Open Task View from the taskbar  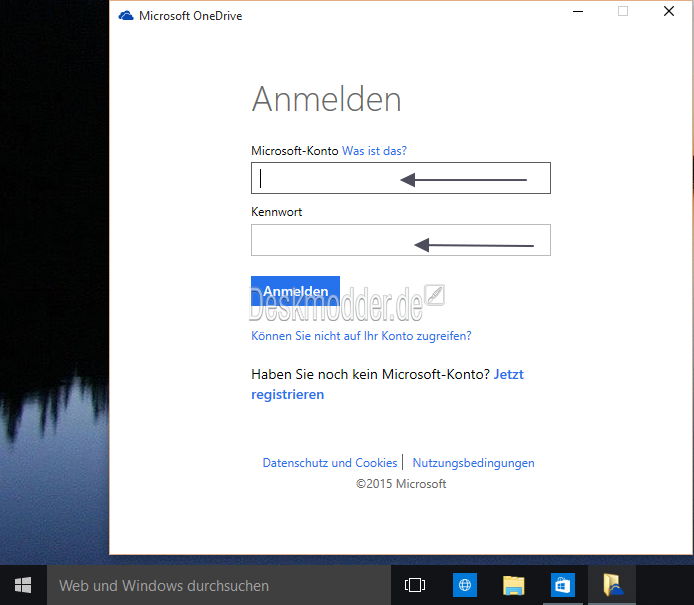(x=415, y=585)
